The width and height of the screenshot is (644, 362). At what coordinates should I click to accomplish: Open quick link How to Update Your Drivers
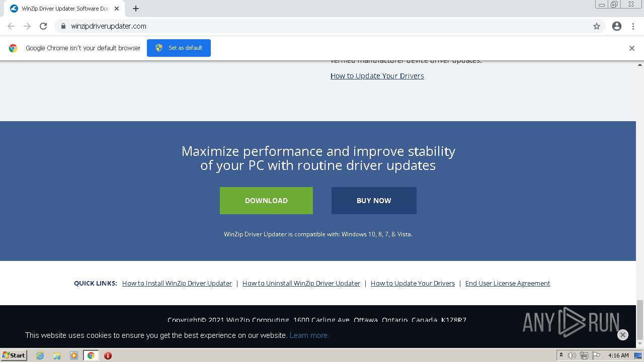click(x=413, y=284)
